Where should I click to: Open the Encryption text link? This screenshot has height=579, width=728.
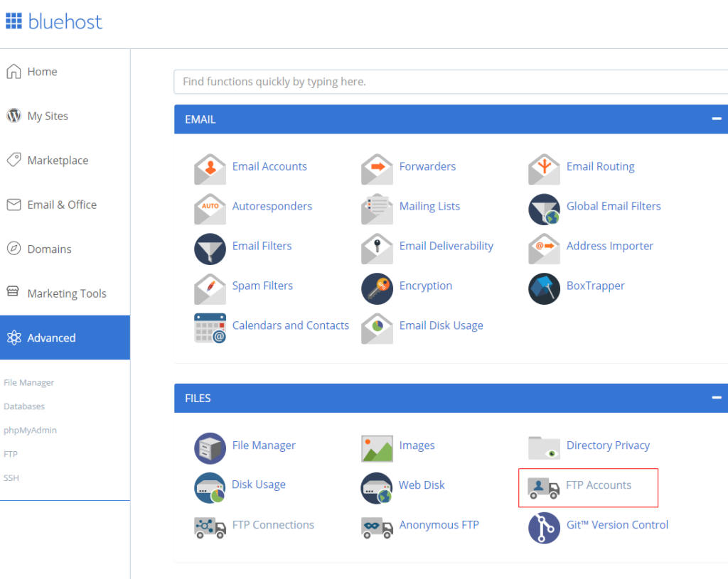426,286
